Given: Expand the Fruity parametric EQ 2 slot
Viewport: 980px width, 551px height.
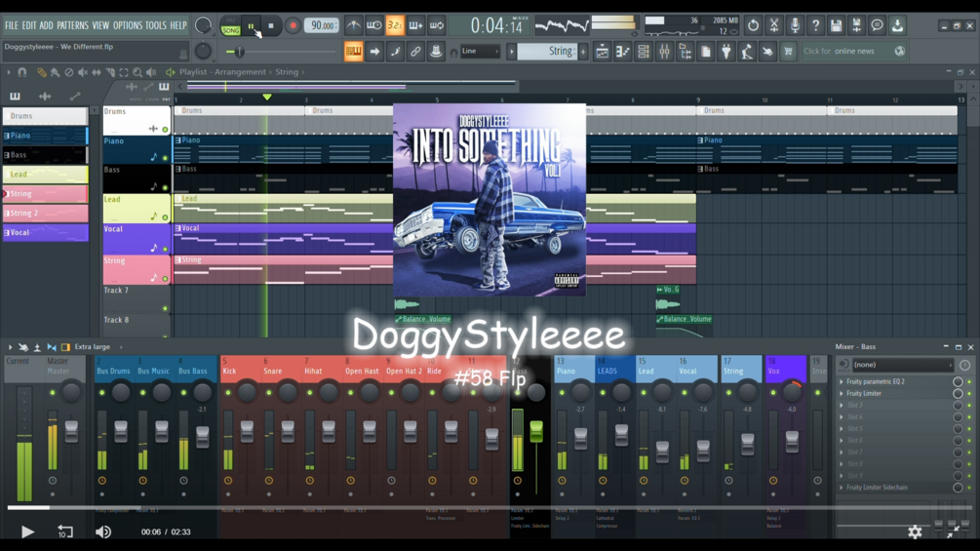Looking at the screenshot, I should tap(842, 381).
